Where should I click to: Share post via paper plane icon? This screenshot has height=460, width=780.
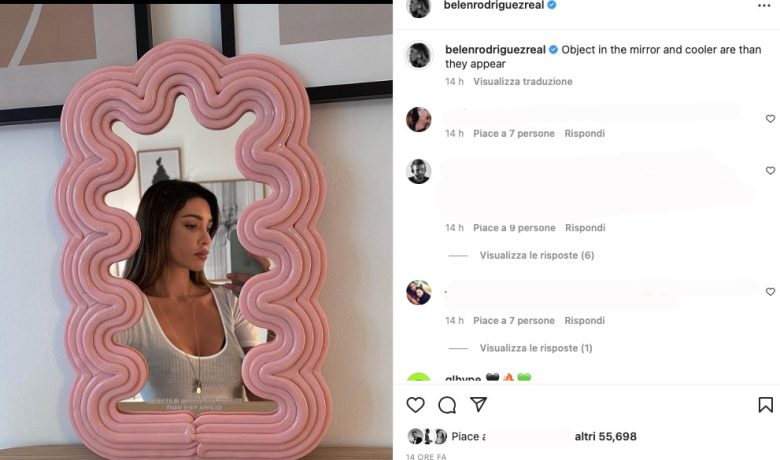[478, 404]
